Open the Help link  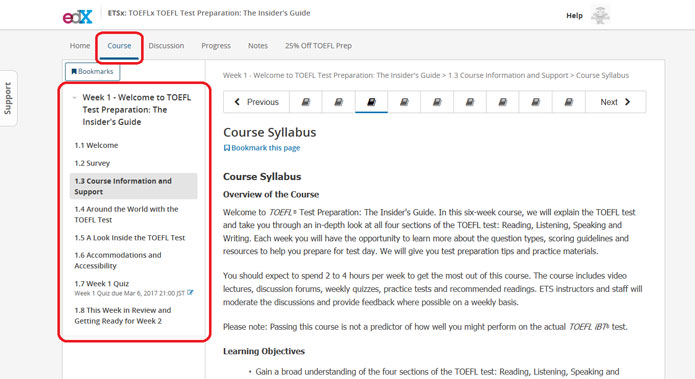[574, 16]
